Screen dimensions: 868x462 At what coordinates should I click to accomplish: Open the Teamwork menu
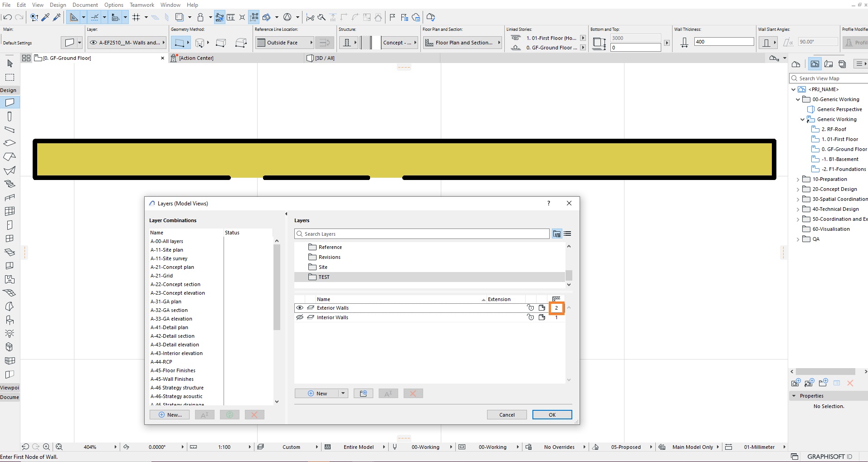tap(142, 5)
